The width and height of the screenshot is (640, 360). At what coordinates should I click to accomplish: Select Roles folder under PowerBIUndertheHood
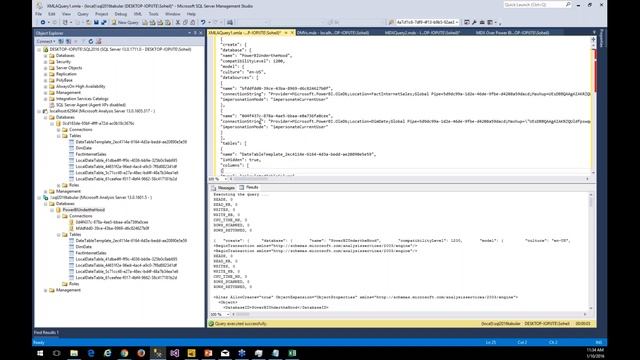pyautogui.click(x=74, y=284)
